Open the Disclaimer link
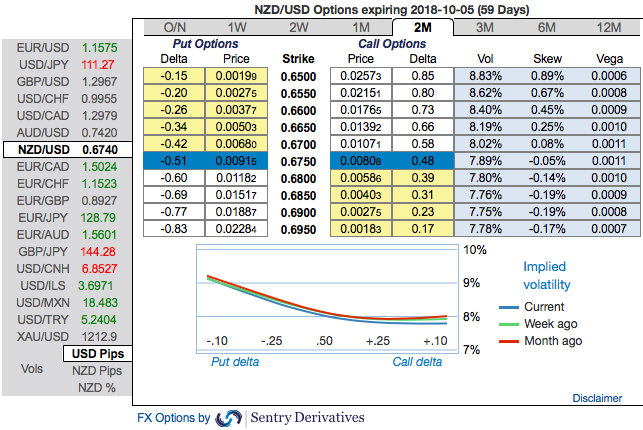This screenshot has height=430, width=643. tap(597, 398)
